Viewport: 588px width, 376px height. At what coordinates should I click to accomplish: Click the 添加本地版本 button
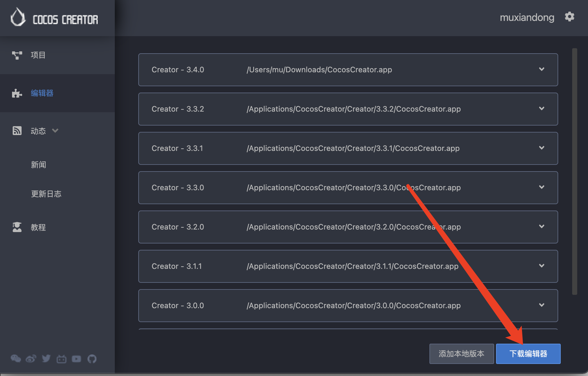(x=461, y=353)
